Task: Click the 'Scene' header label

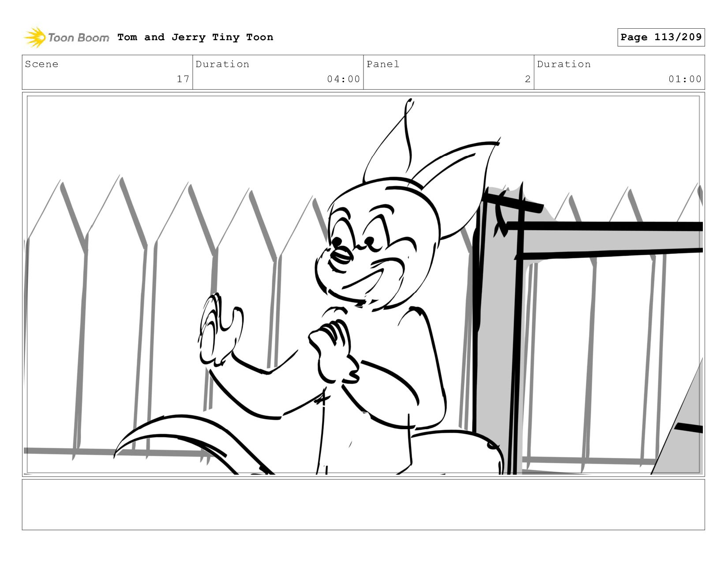Action: pos(41,64)
